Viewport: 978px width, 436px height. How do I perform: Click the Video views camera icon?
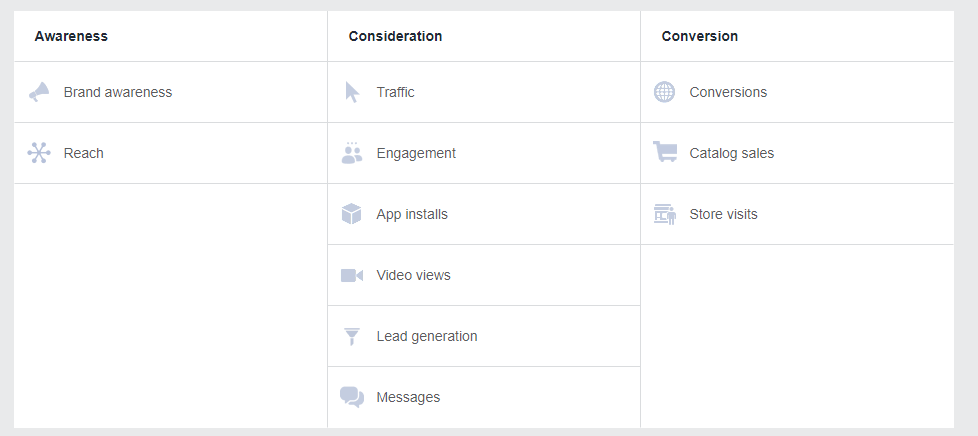(352, 275)
